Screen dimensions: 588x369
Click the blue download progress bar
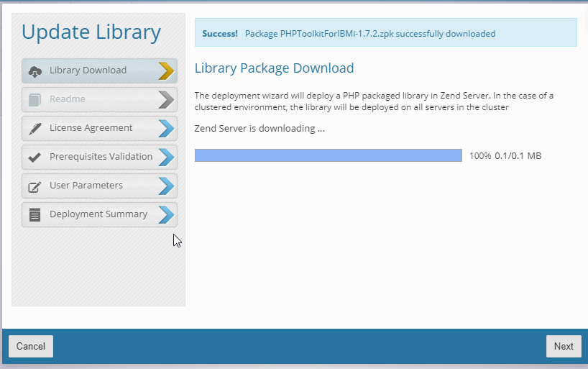(328, 155)
